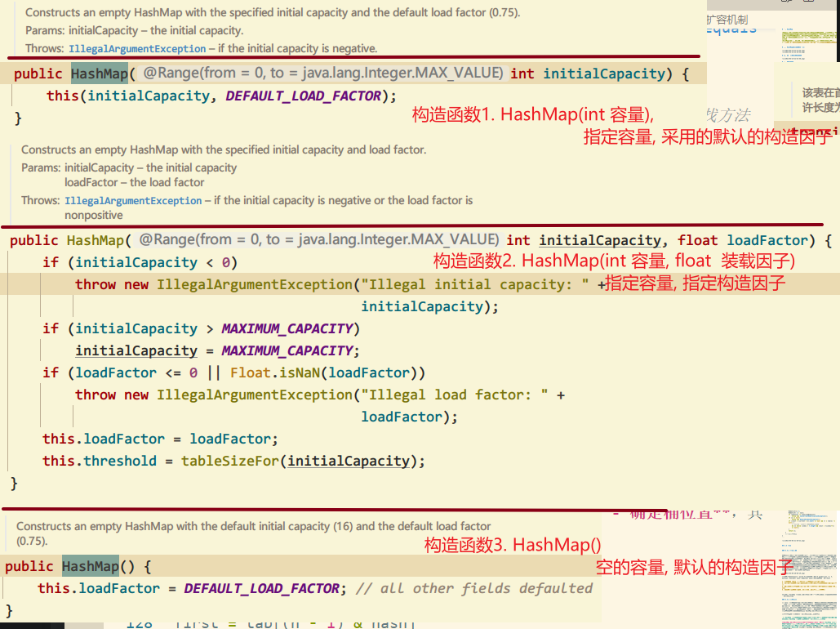Select highlighted HashMap name in the no-argument constructor
Image resolution: width=840 pixels, height=629 pixels.
pos(91,566)
